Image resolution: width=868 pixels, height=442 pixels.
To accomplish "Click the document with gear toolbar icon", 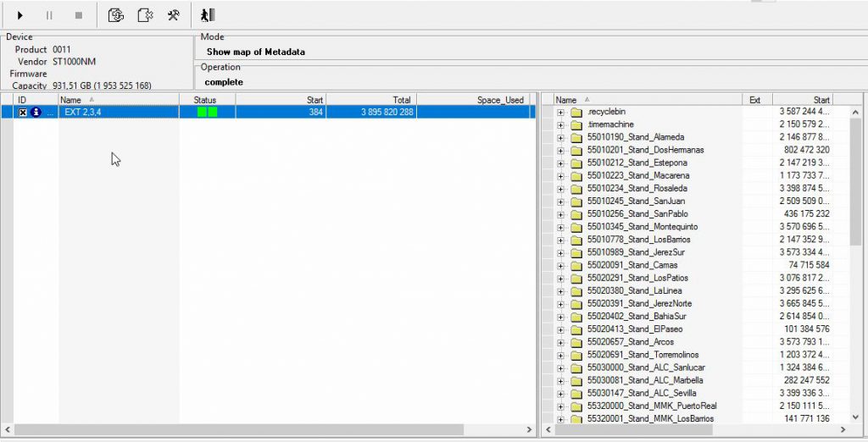I will click(x=145, y=15).
